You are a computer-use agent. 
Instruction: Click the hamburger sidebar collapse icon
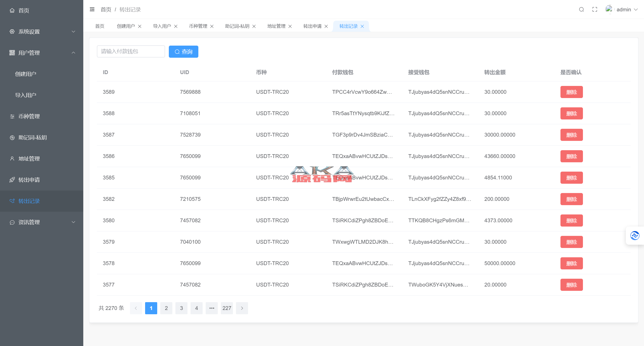point(92,9)
